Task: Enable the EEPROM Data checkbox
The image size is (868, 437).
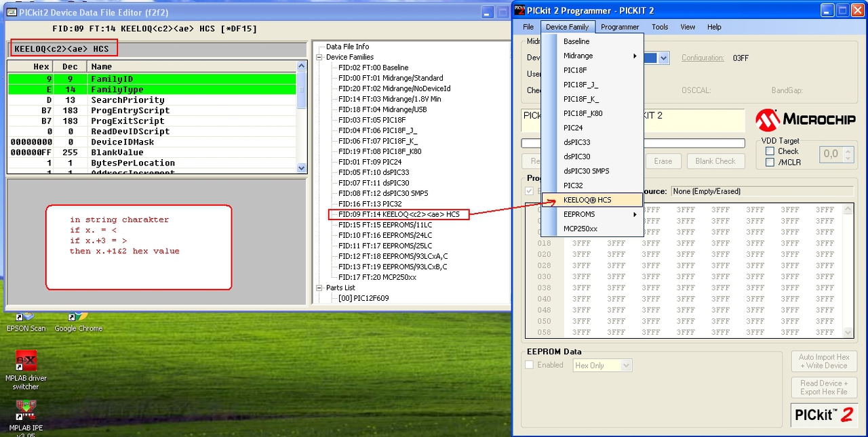Action: click(530, 365)
